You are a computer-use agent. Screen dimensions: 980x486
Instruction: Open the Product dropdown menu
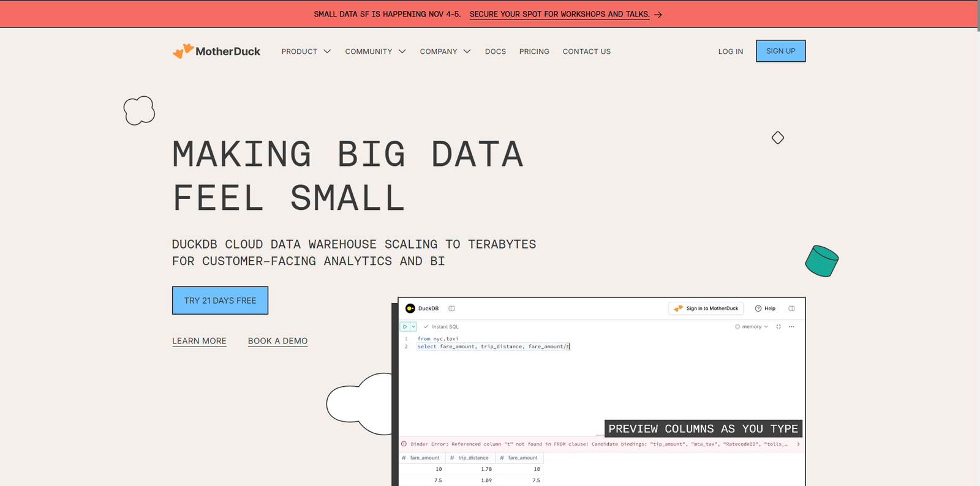306,51
